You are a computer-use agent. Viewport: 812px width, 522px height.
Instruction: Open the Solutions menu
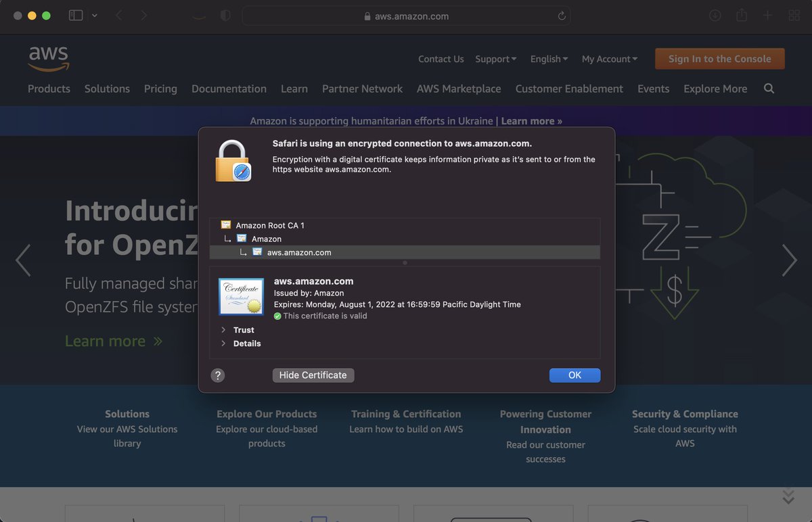click(x=107, y=89)
